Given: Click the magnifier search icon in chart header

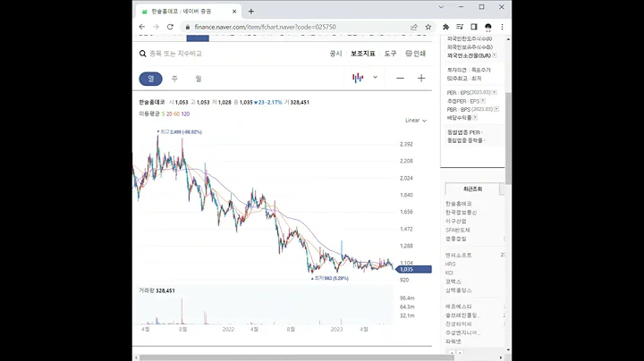Looking at the screenshot, I should pos(142,54).
